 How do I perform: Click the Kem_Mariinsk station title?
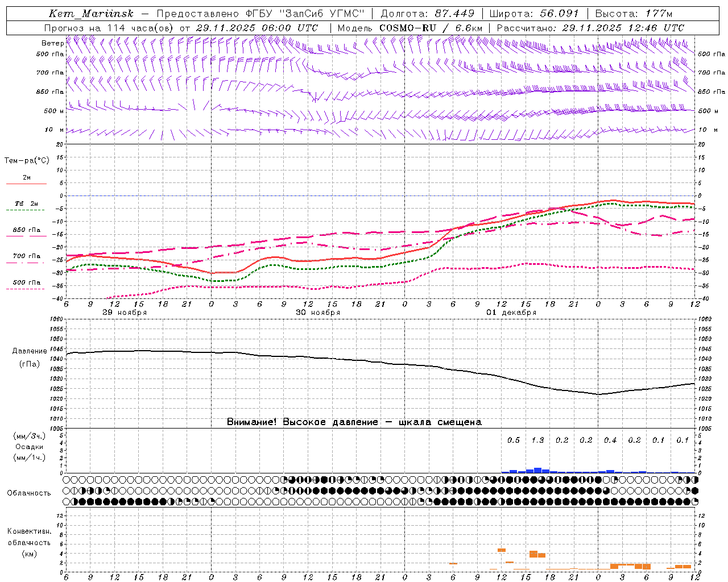tap(91, 14)
